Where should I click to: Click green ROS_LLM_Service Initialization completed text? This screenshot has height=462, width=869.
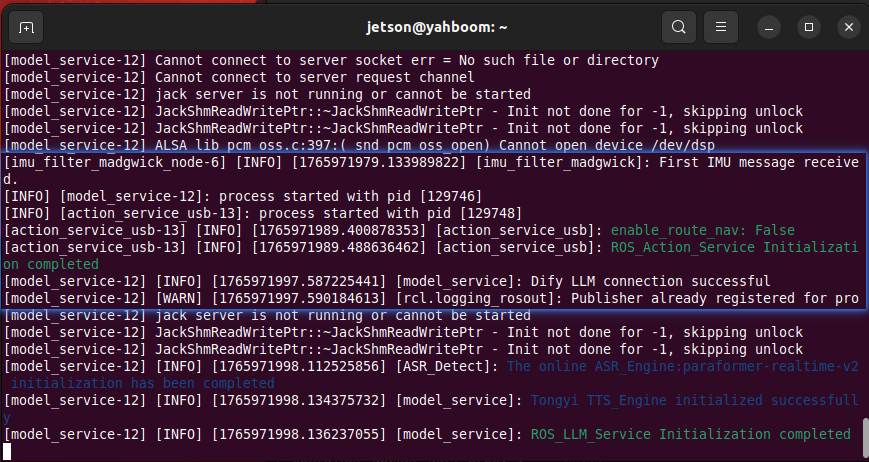(x=691, y=434)
